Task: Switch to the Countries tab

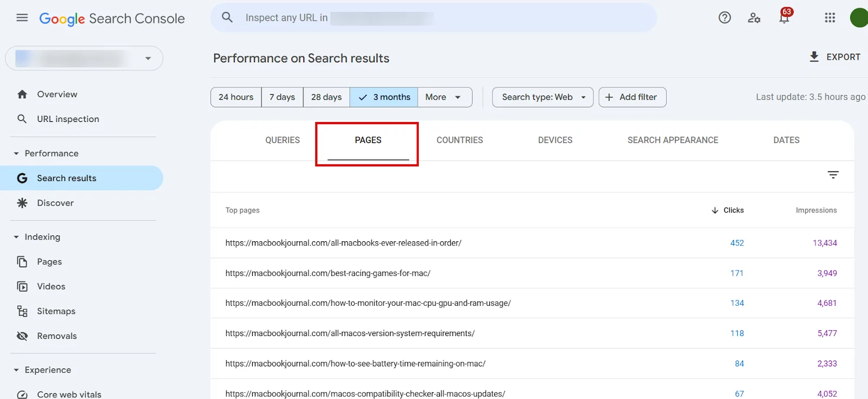Action: [460, 140]
